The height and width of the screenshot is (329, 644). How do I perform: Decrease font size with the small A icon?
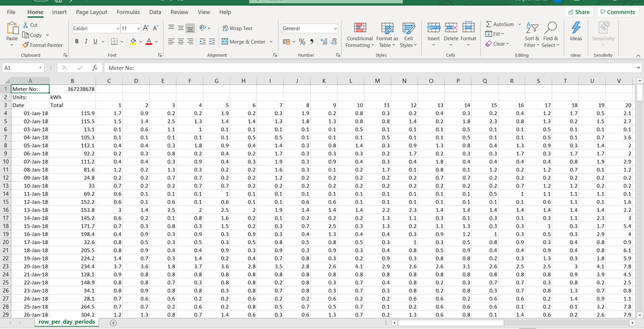(x=156, y=28)
